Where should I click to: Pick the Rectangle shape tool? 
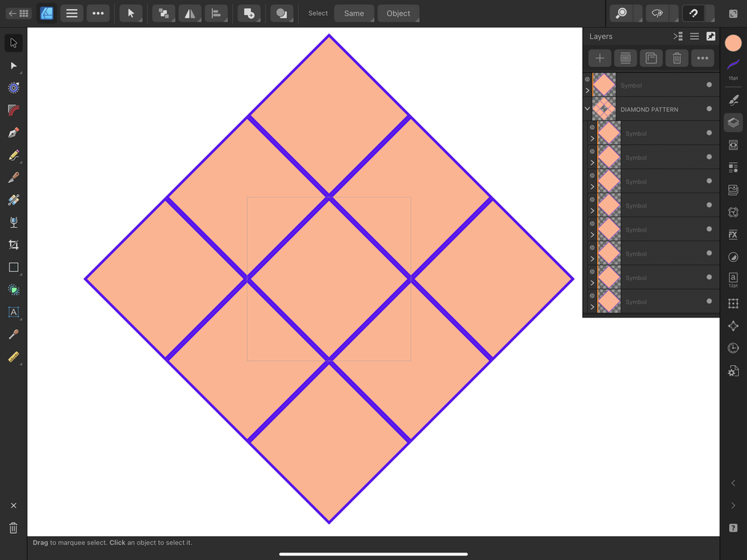[x=13, y=267]
